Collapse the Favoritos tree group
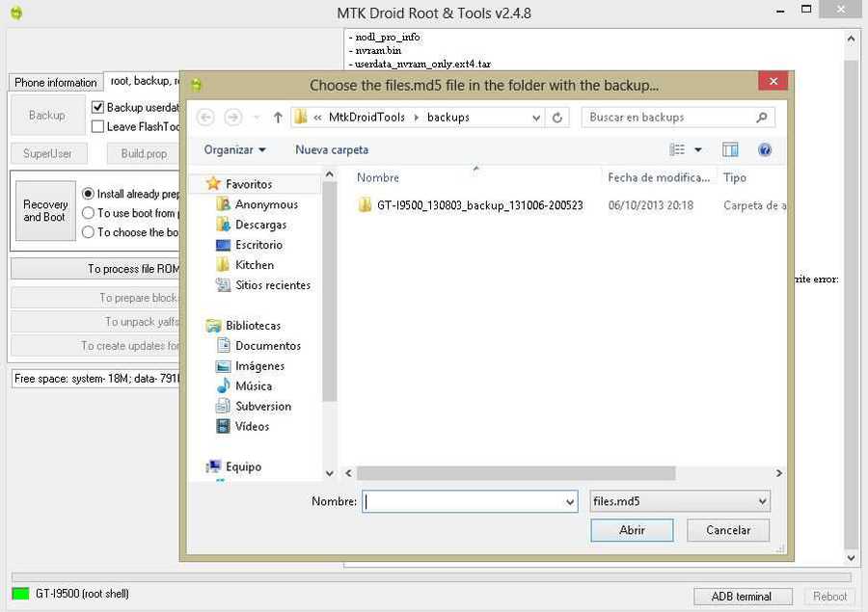 248,184
